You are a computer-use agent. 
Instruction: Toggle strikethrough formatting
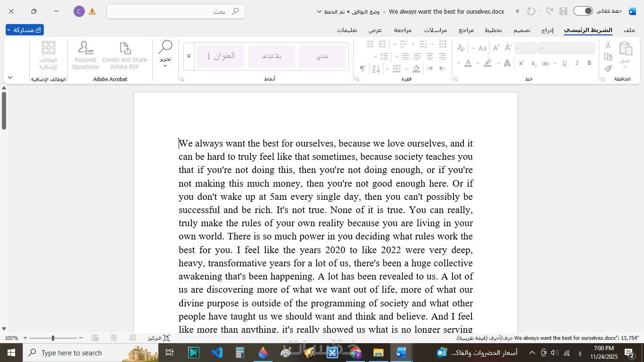pos(545,63)
